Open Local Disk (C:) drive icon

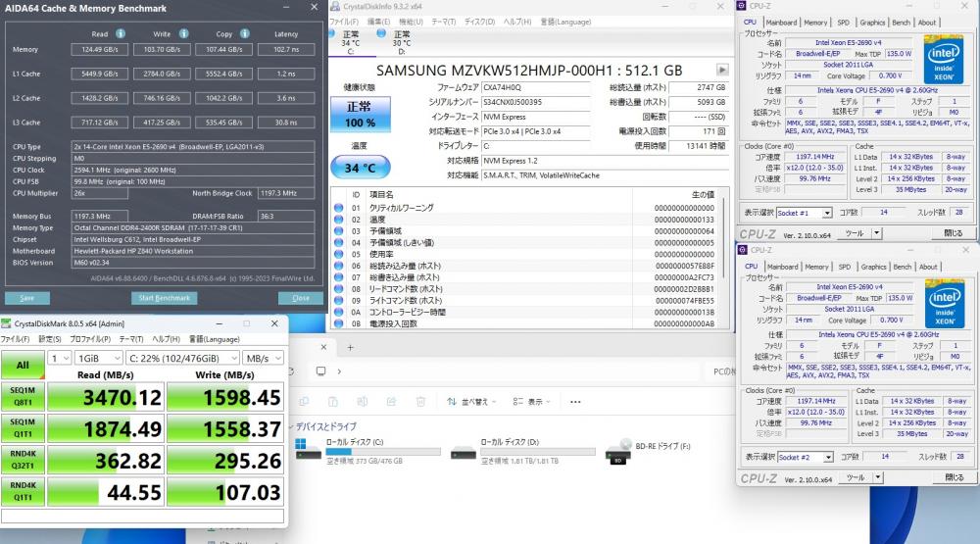coord(308,450)
